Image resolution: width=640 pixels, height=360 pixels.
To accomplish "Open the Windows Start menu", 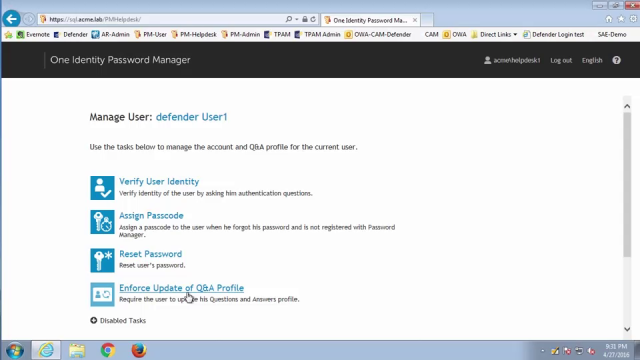I will click(15, 350).
